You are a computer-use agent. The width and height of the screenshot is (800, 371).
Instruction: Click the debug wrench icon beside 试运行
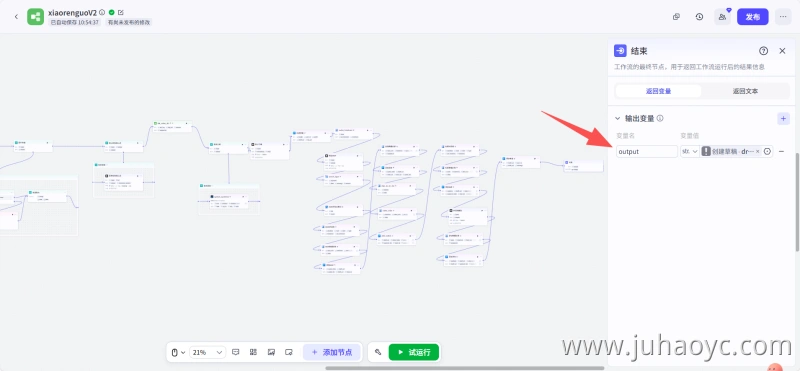[x=378, y=352]
